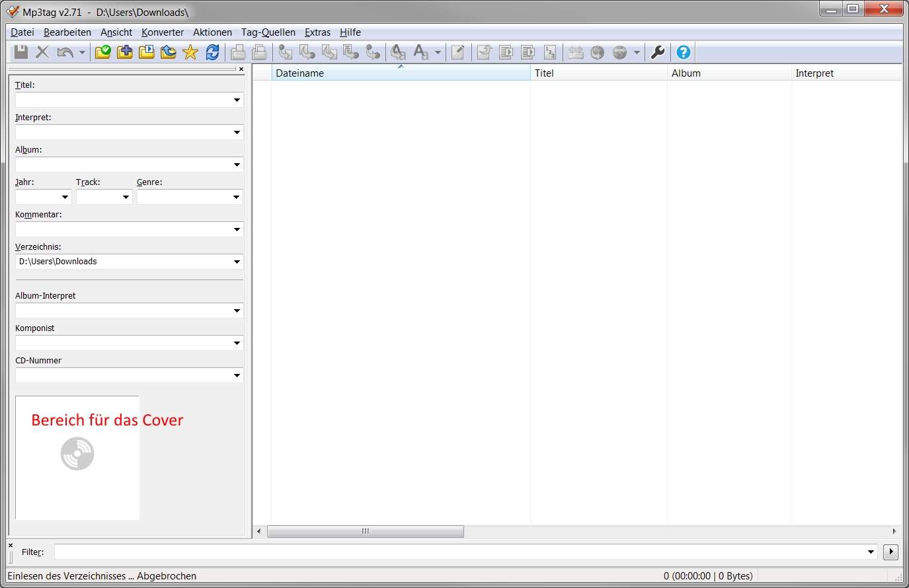Click the yellow star favorites icon
The height and width of the screenshot is (588, 909).
click(190, 52)
